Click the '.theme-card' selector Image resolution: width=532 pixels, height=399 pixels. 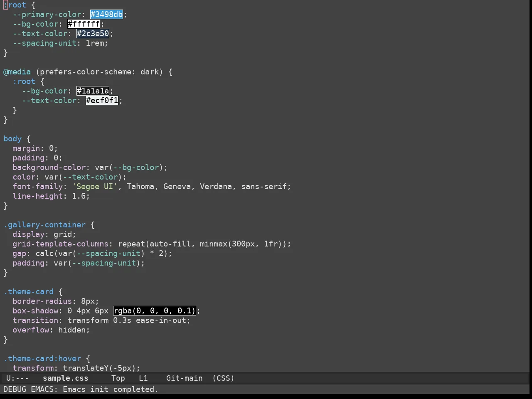pos(29,292)
